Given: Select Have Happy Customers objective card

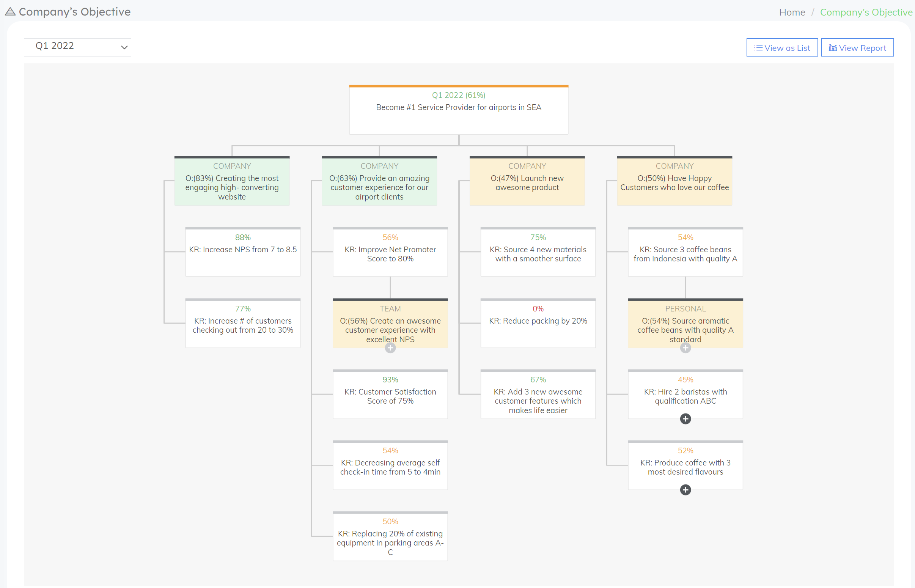Looking at the screenshot, I should [674, 181].
